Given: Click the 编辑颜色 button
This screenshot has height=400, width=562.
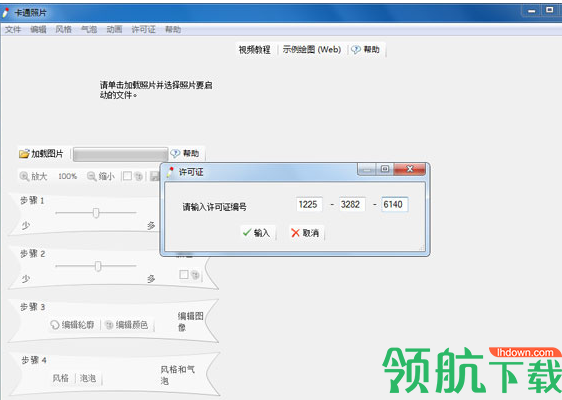Looking at the screenshot, I should (127, 325).
